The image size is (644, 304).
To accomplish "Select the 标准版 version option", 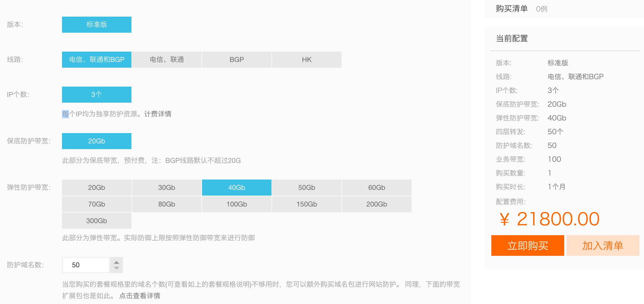I will point(96,25).
